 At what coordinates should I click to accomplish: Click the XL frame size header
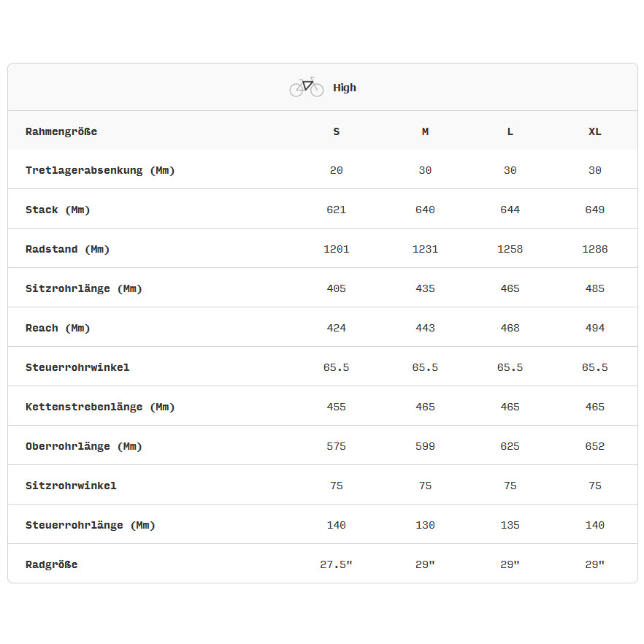(595, 131)
